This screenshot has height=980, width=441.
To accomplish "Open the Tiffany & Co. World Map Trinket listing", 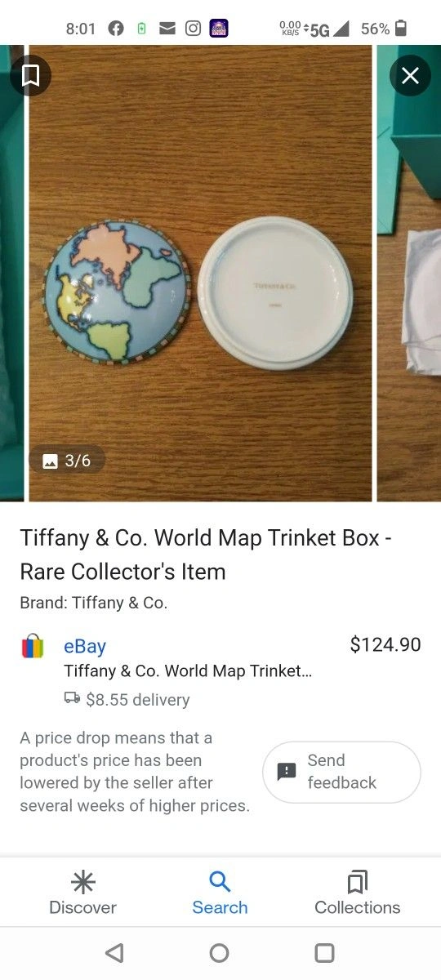I will 188,671.
